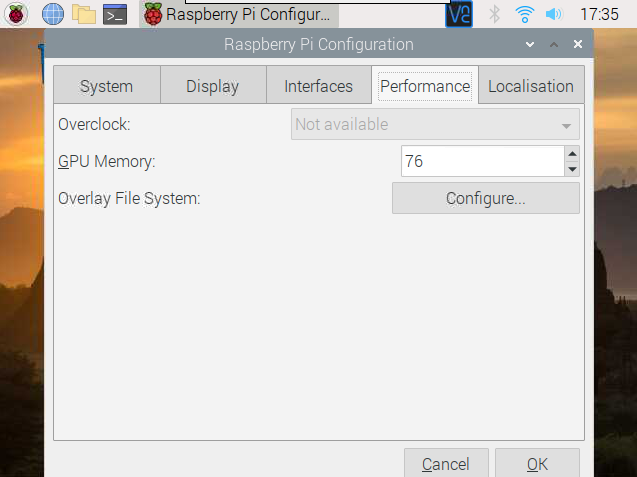Viewport: 637px width, 477px height.
Task: Go to the Localisation tab
Action: point(531,85)
